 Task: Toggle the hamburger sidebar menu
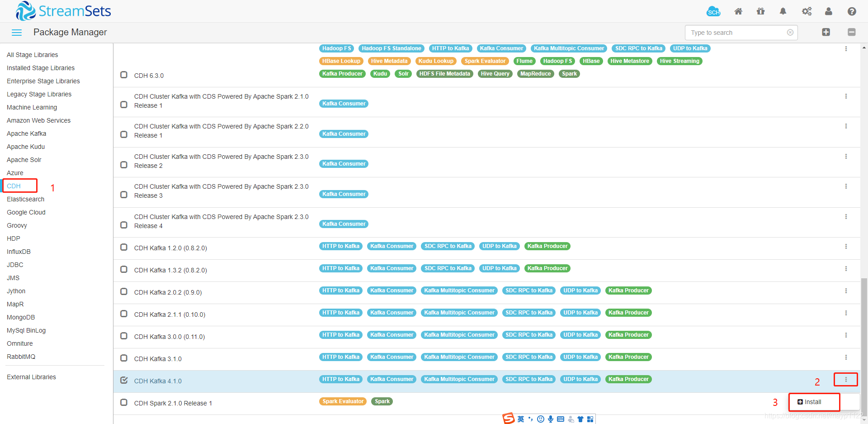coord(17,33)
